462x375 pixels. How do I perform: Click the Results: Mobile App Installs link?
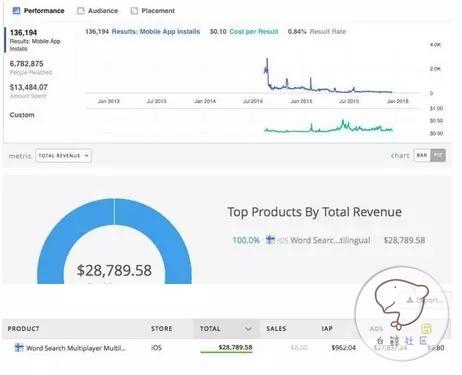click(x=156, y=32)
